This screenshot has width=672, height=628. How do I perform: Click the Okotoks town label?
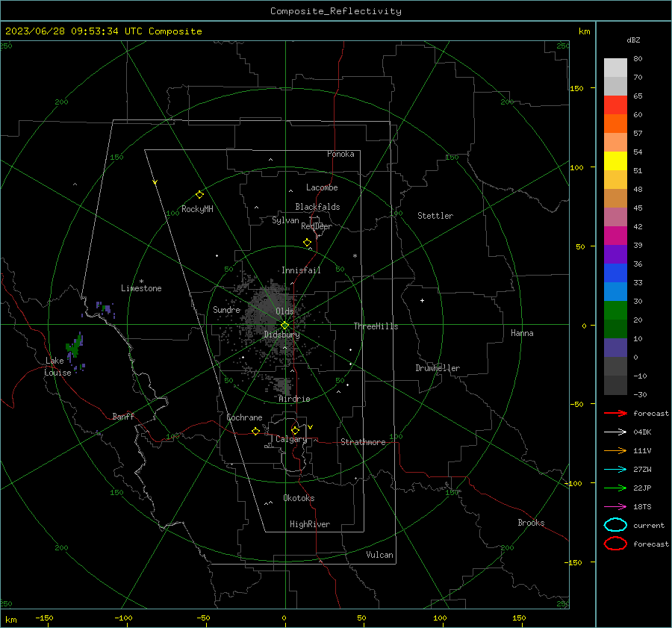tap(299, 498)
